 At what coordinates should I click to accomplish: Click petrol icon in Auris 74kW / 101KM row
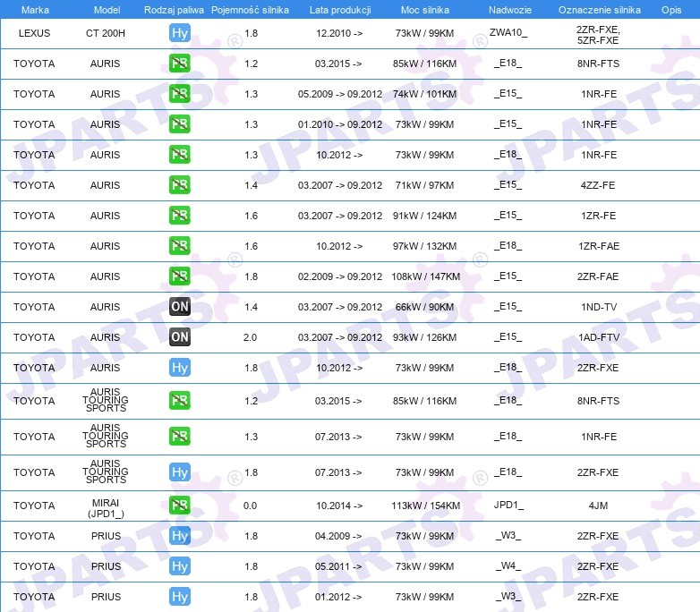point(180,94)
